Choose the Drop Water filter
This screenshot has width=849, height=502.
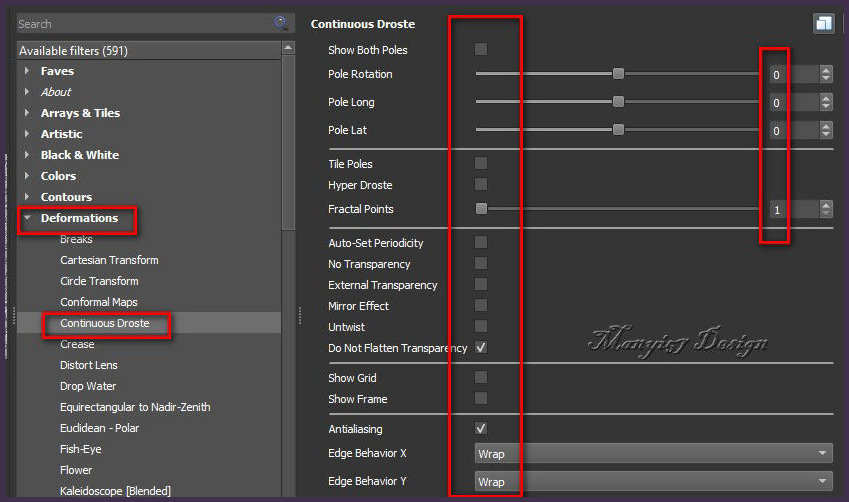point(88,386)
